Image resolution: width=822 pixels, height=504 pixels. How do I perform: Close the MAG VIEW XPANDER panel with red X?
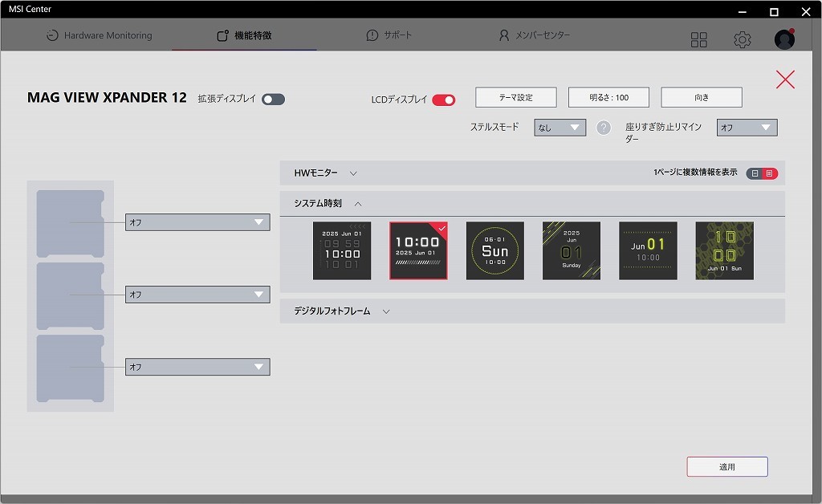(785, 79)
